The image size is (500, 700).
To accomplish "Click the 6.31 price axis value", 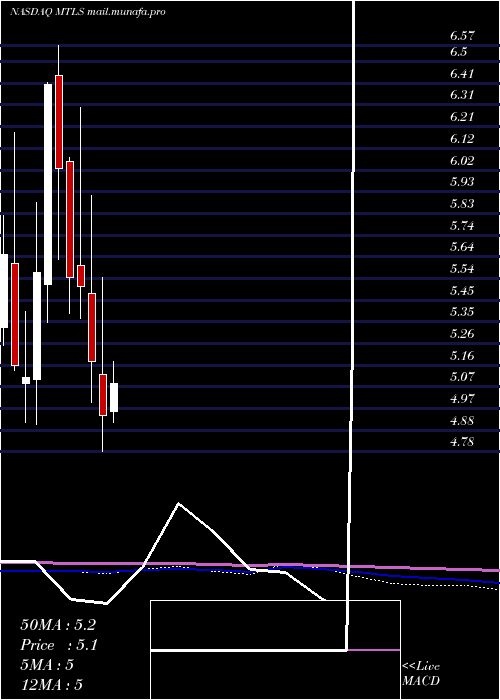I will (462, 95).
